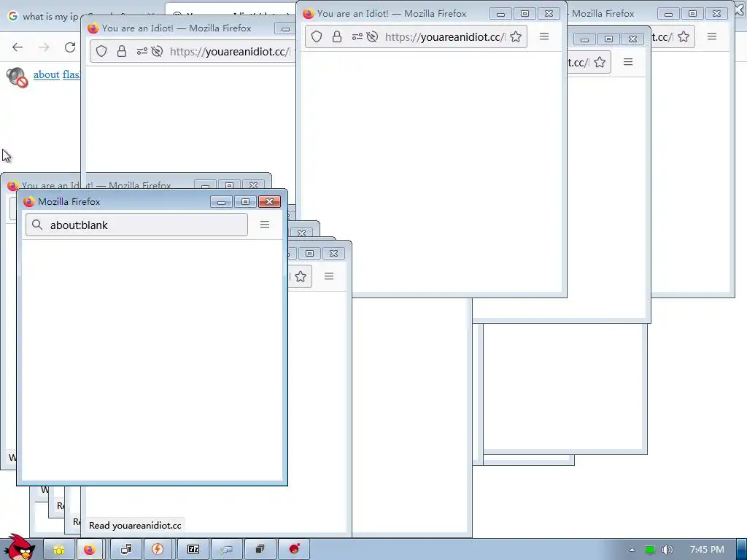Open the hamburger menu in the about:blank window
Viewport: 747px width, 560px height.
pyautogui.click(x=265, y=225)
